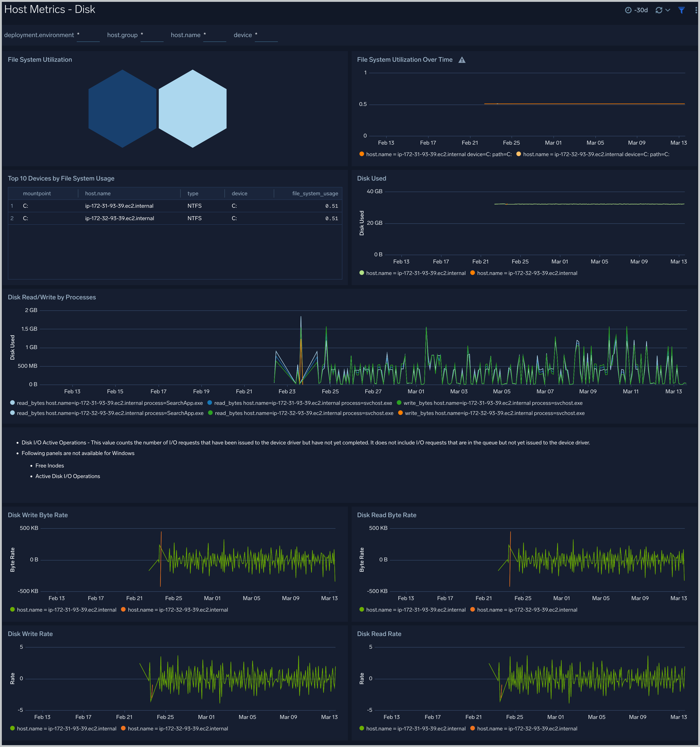Click the Disk Used panel title
Screen dimensions: 700x747
click(371, 178)
